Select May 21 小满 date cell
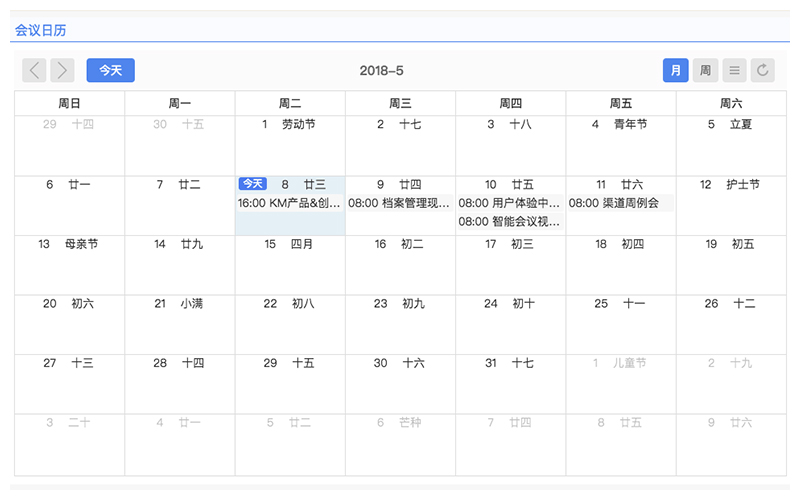The height and width of the screenshot is (500, 800). click(180, 324)
